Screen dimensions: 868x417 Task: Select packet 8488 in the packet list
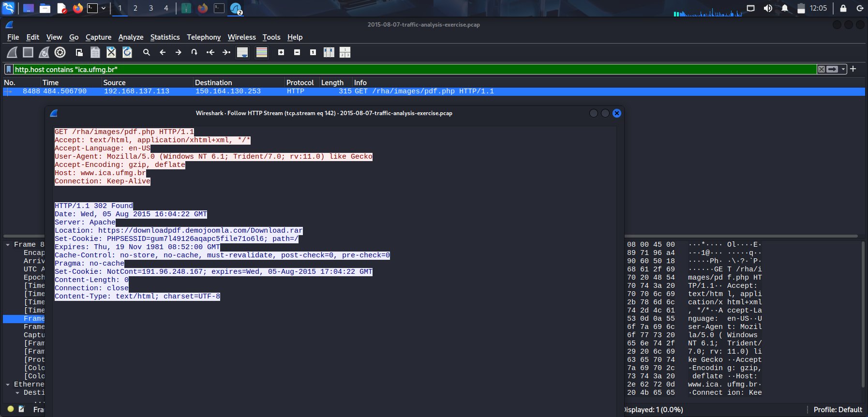coord(434,91)
